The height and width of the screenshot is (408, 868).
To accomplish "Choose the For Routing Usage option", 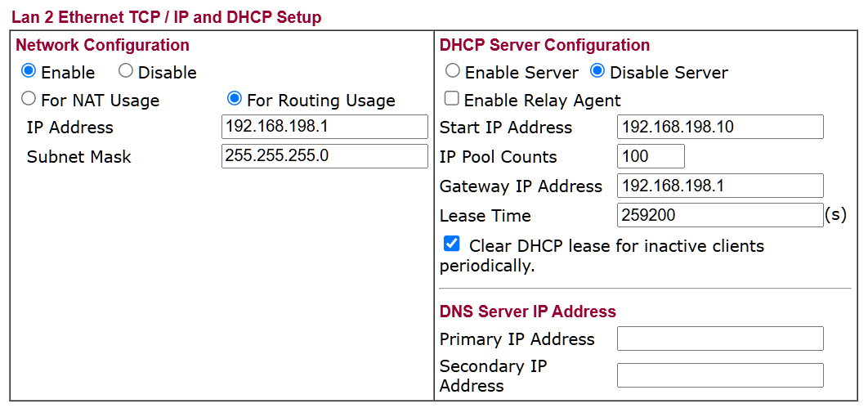I will (x=235, y=99).
